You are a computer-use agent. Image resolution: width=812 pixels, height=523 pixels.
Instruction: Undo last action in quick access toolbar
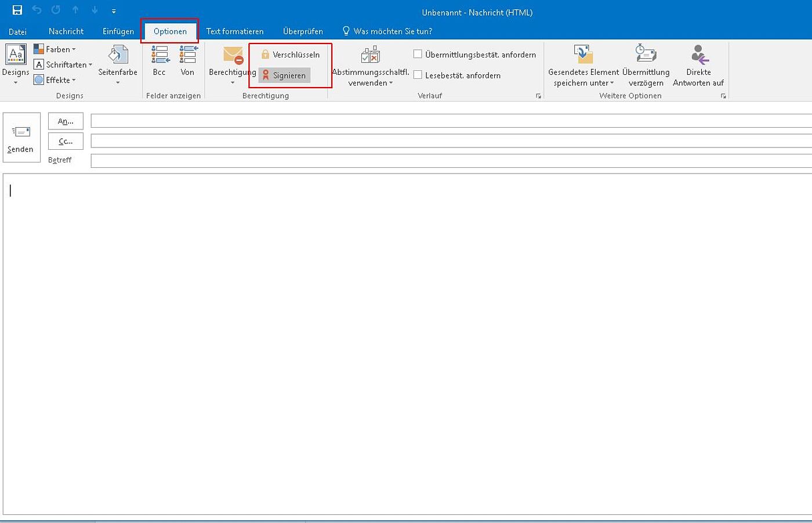coord(37,10)
